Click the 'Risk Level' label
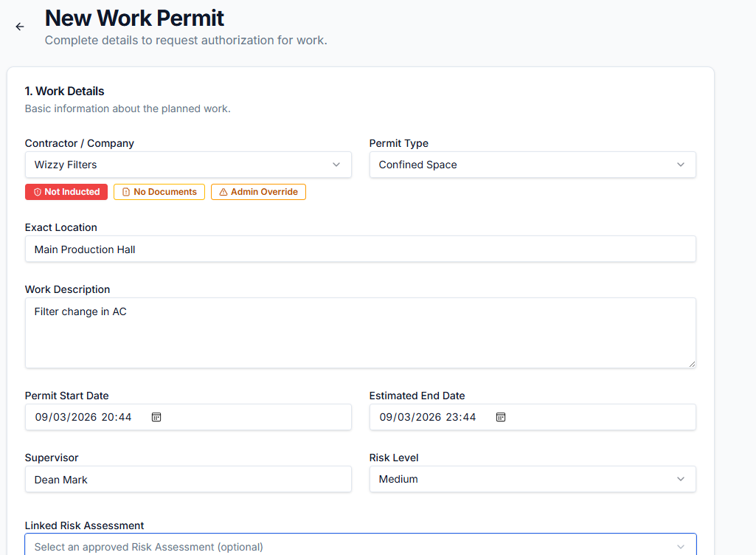756x555 pixels. [394, 458]
